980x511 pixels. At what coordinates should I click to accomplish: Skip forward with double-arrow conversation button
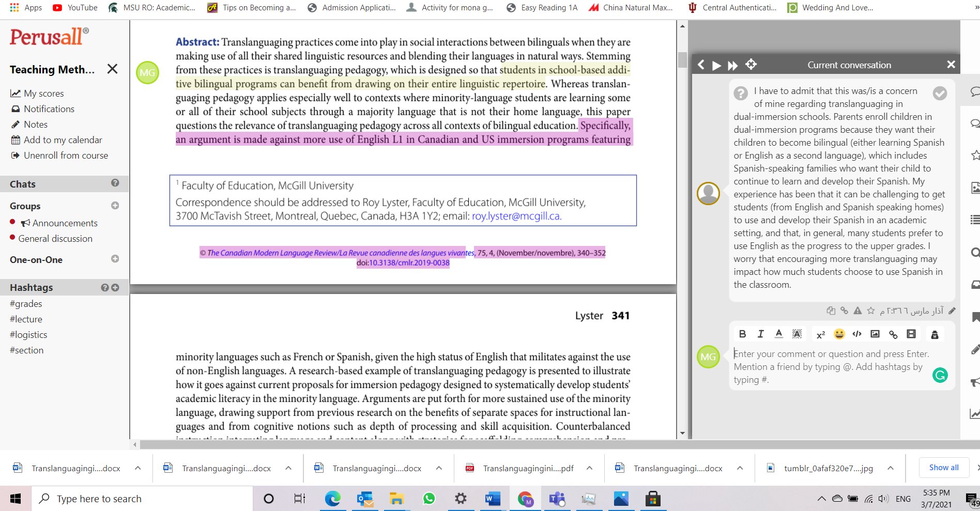point(732,65)
